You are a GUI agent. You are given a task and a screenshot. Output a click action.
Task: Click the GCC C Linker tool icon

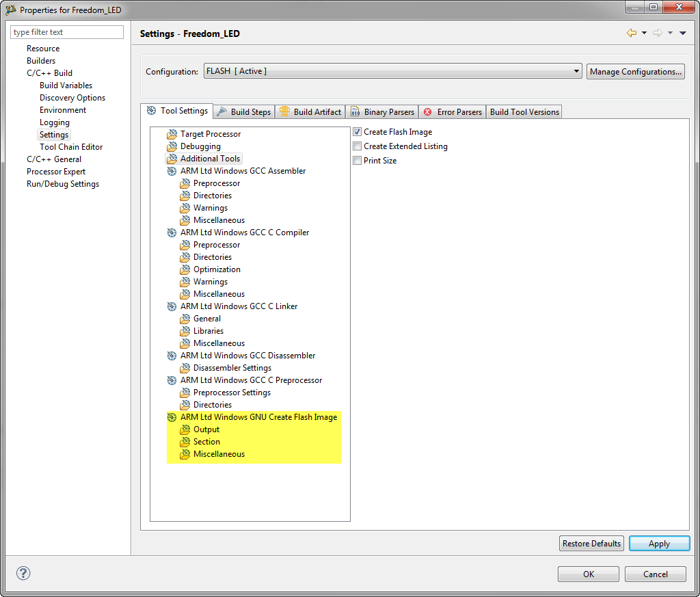172,306
